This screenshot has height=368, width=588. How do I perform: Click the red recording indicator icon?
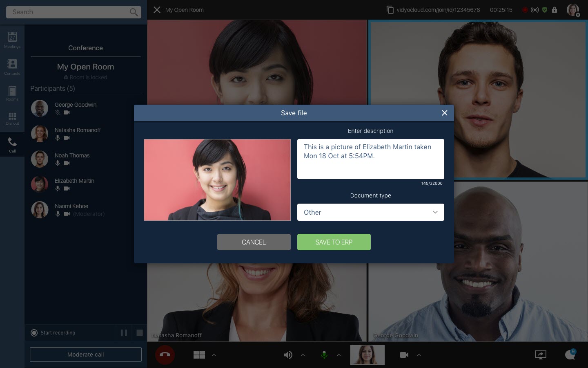point(525,10)
